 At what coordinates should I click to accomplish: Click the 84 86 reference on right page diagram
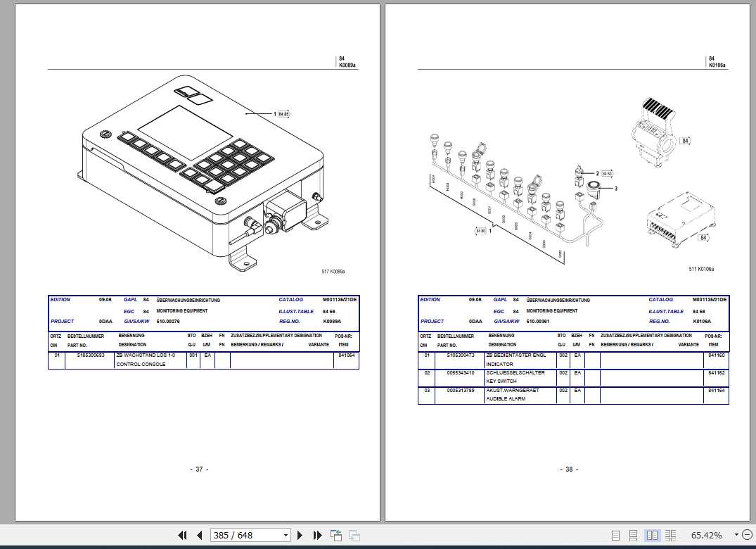[x=606, y=172]
